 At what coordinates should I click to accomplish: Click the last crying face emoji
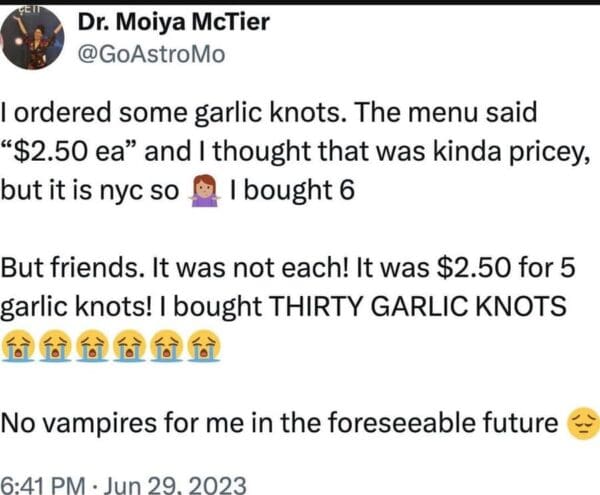tap(204, 348)
